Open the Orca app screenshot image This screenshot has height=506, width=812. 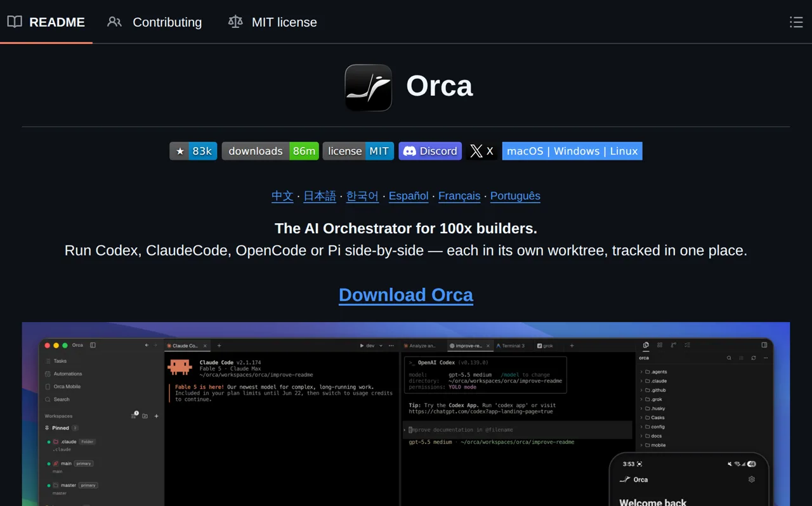click(x=406, y=414)
